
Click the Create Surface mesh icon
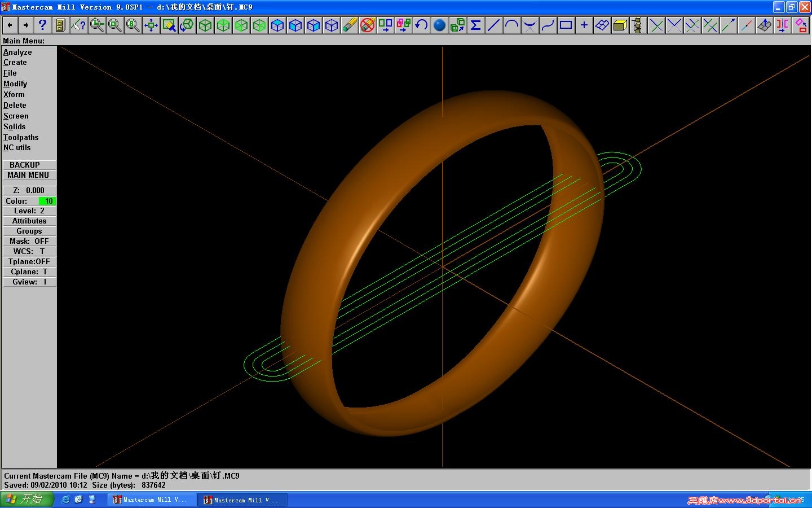click(602, 25)
